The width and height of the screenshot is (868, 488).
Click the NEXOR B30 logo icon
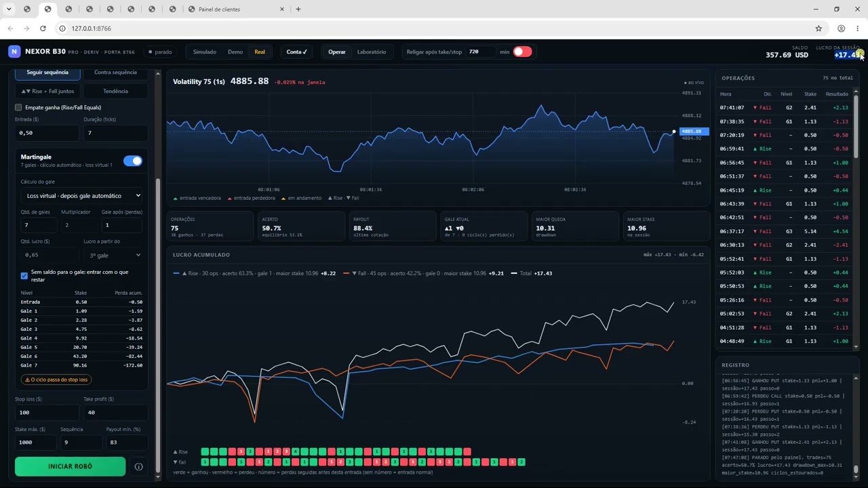pyautogui.click(x=14, y=52)
